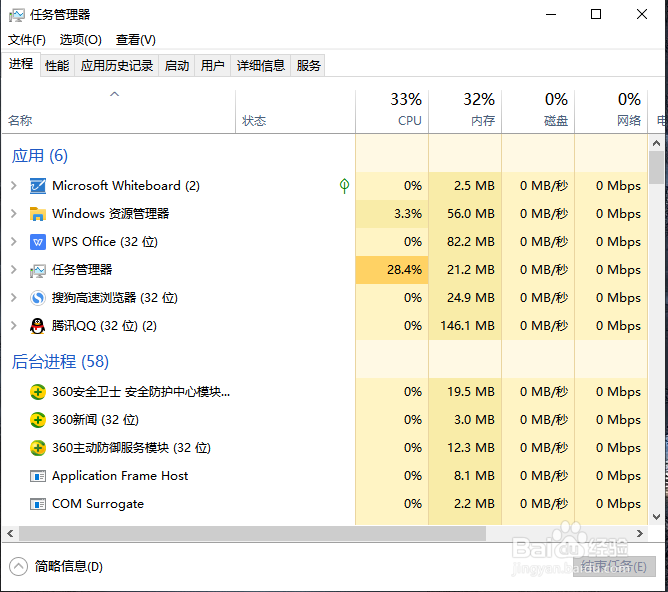Sort processes by CPU column header

click(392, 112)
